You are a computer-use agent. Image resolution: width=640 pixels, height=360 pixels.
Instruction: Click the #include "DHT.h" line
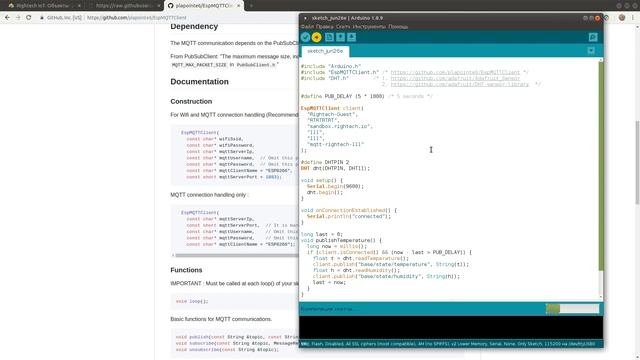click(x=325, y=78)
